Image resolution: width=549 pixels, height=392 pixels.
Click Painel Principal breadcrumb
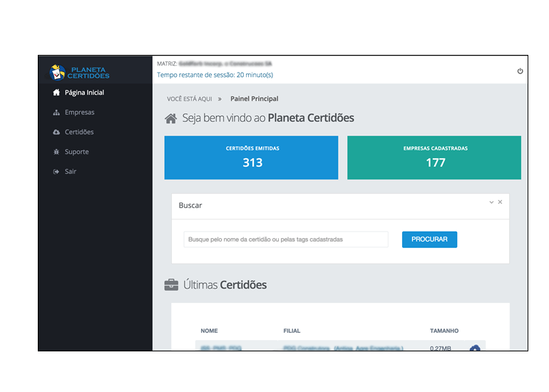(255, 98)
